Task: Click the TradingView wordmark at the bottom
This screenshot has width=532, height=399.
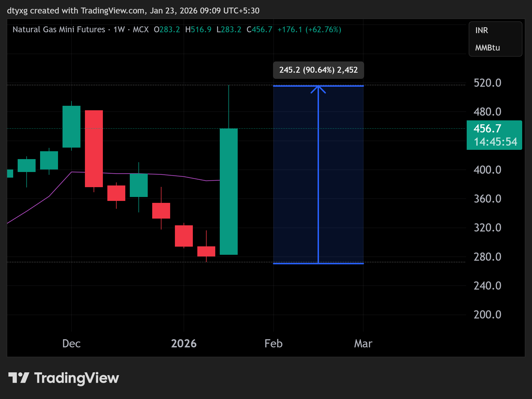Action: (x=77, y=378)
